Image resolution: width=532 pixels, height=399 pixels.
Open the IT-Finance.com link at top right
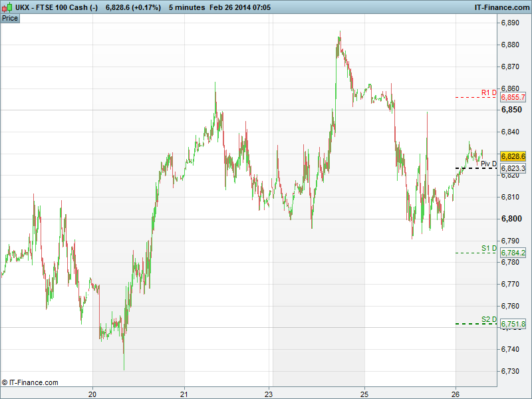pyautogui.click(x=501, y=7)
